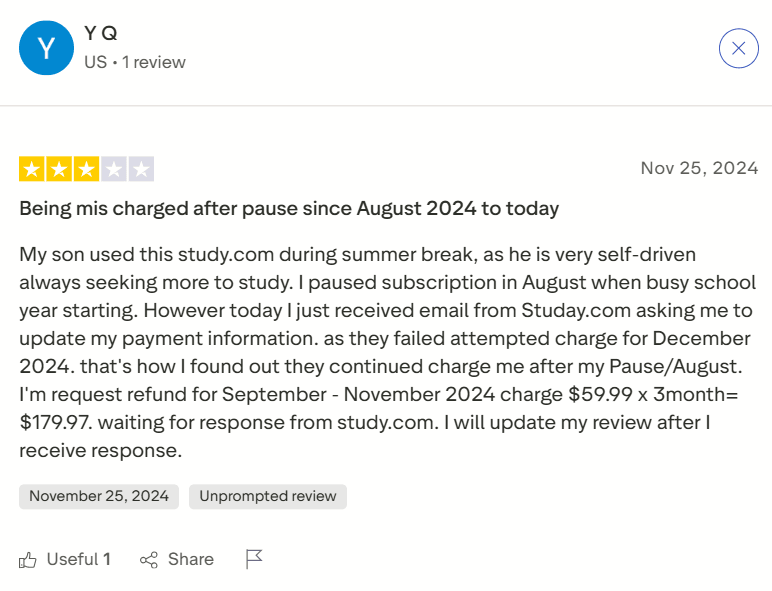Close the review with the X button
The width and height of the screenshot is (772, 591).
pos(739,48)
